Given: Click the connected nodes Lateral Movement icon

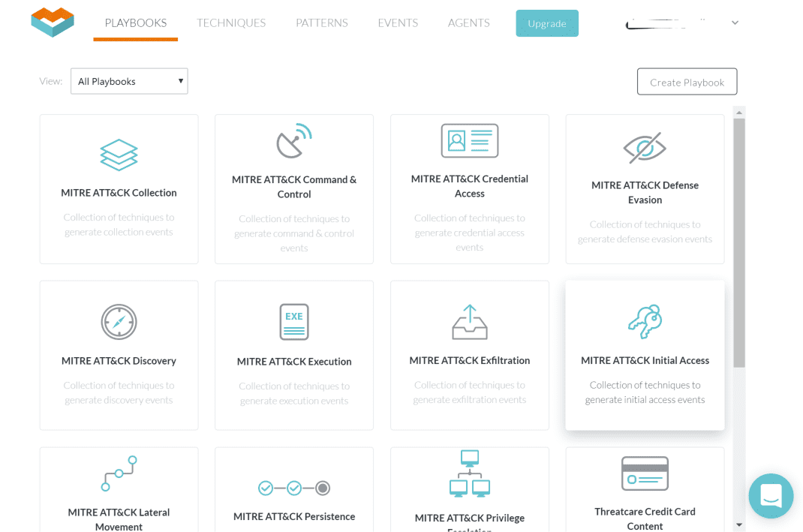Looking at the screenshot, I should (x=119, y=473).
